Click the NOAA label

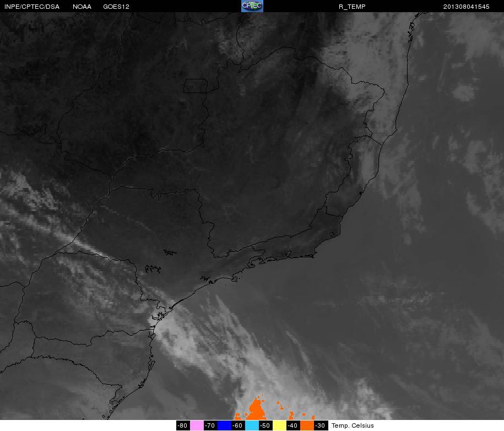coord(82,7)
